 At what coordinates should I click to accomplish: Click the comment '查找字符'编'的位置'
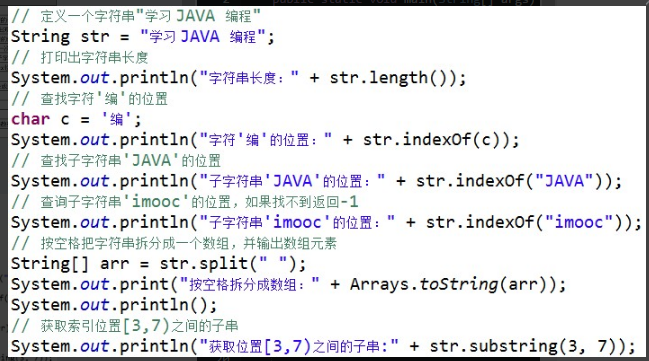89,99
